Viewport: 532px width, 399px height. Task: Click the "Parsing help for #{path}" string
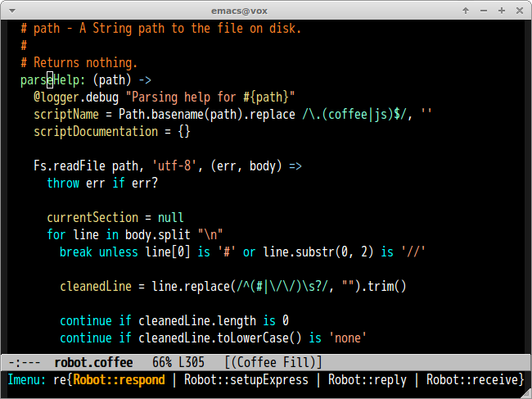[x=210, y=97]
